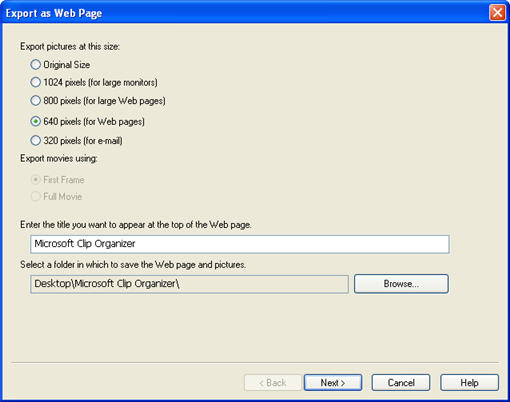Close the Export as Web Page window
Viewport: 510px width, 402px height.
(x=497, y=13)
